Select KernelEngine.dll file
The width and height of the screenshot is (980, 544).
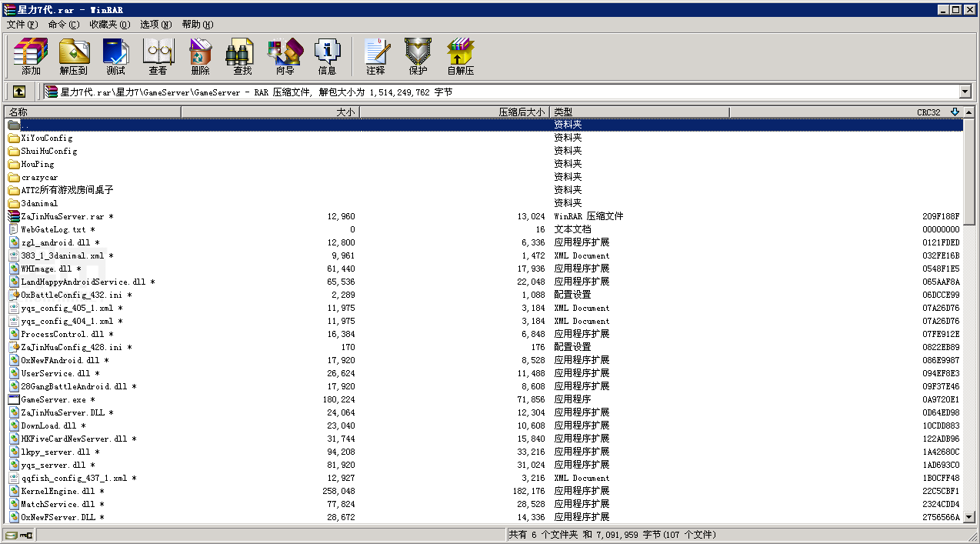62,491
